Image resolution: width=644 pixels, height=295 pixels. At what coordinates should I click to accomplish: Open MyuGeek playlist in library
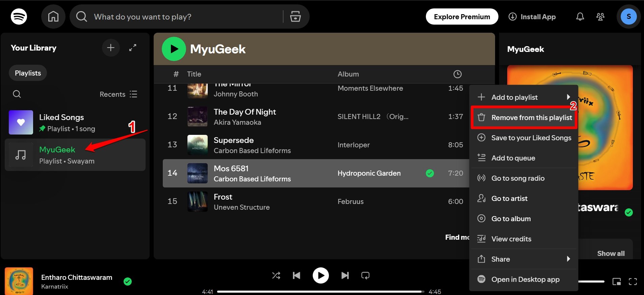(75, 155)
